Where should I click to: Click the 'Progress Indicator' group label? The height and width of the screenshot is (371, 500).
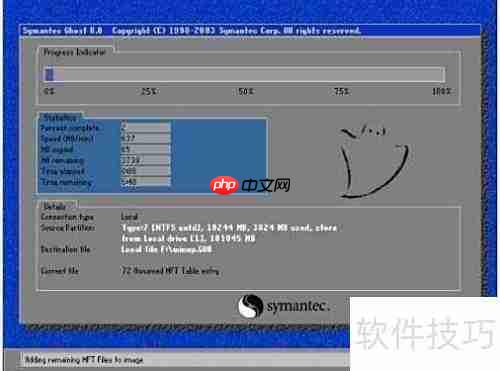click(75, 52)
